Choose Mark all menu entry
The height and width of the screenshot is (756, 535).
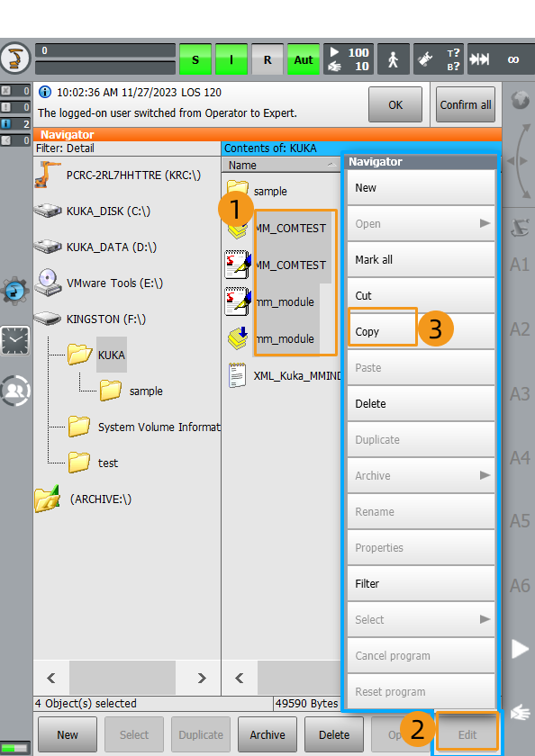coord(422,260)
